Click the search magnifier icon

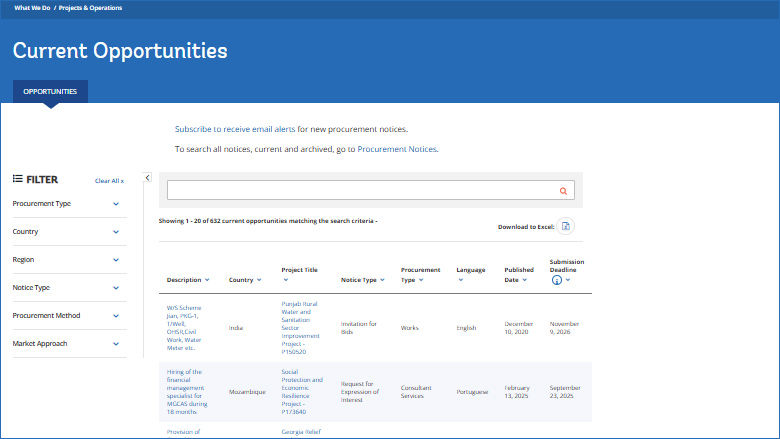pos(564,190)
